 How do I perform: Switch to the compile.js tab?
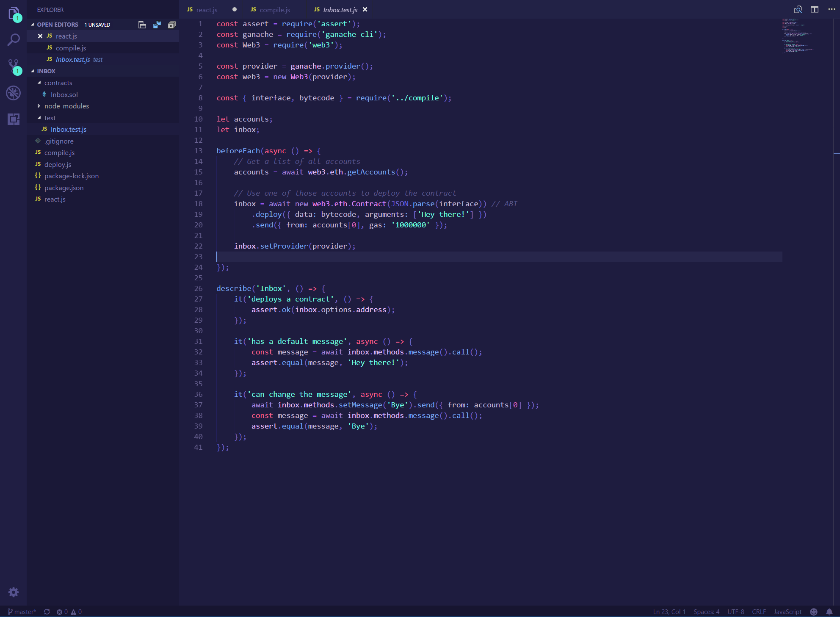(x=274, y=10)
